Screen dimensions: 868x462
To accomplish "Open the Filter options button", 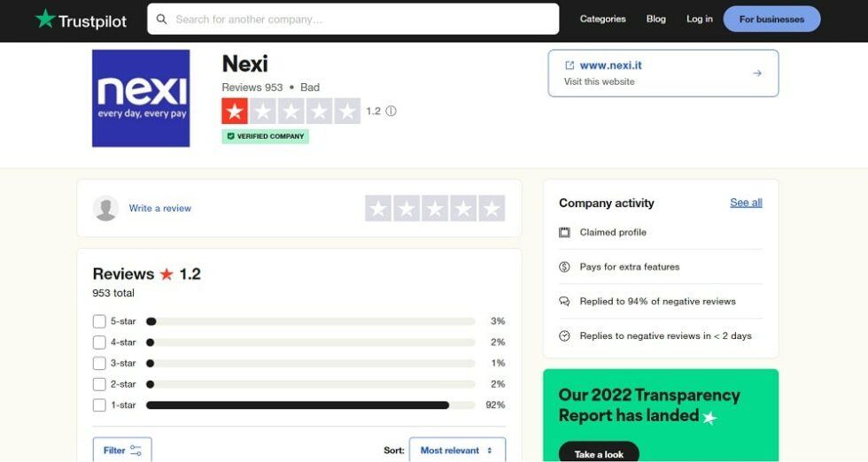I will 122,450.
